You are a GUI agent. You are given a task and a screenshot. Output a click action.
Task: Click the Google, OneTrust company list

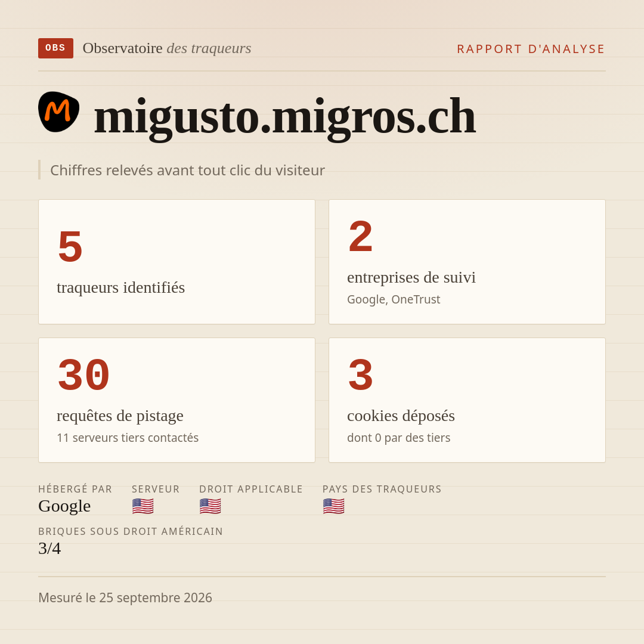(x=394, y=299)
